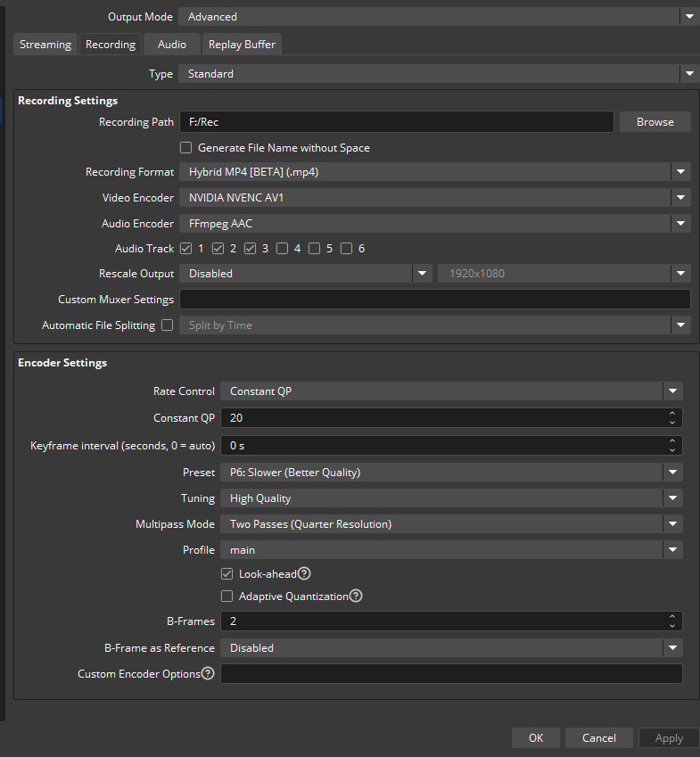Image resolution: width=700 pixels, height=757 pixels.
Task: Click Browse for recording path
Action: pyautogui.click(x=655, y=122)
